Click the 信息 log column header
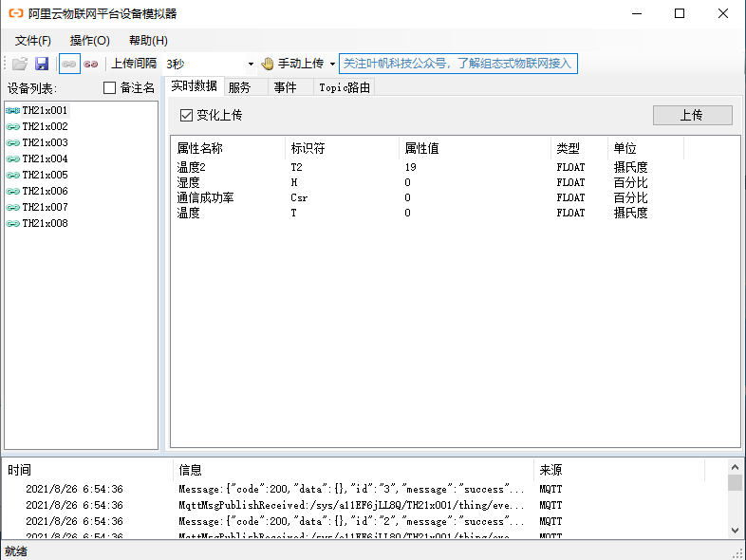 [x=353, y=470]
